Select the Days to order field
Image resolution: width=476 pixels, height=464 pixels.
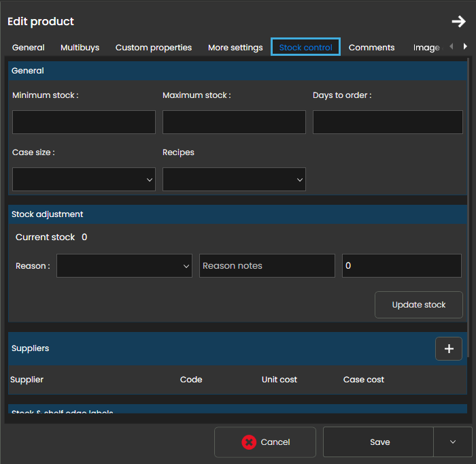coord(388,122)
